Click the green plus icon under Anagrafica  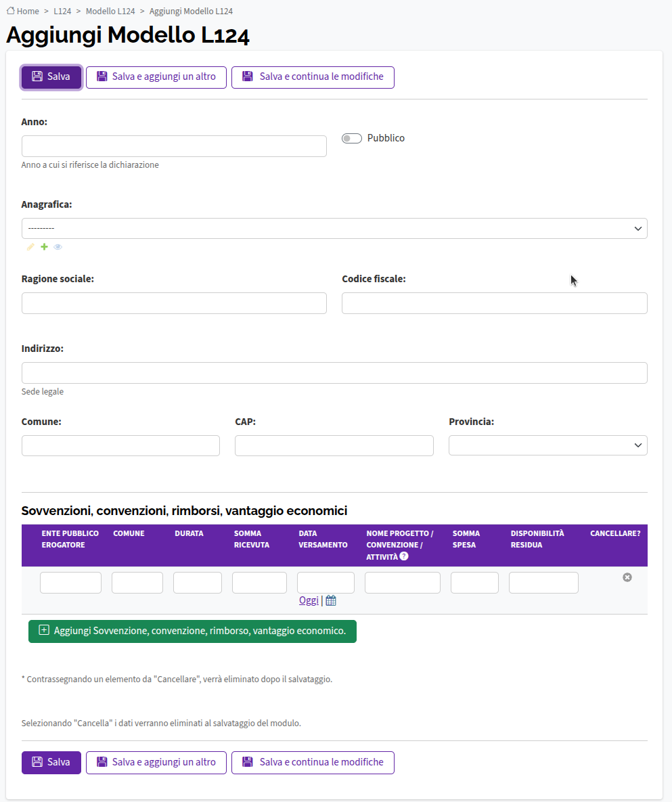click(x=45, y=247)
